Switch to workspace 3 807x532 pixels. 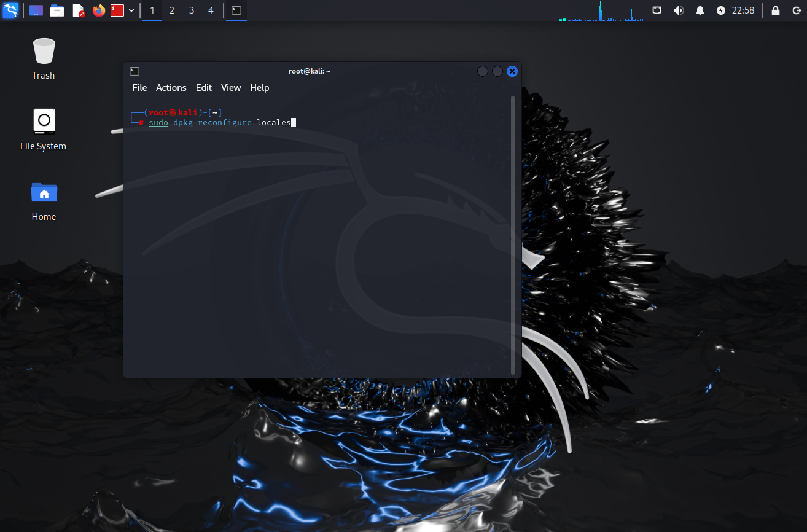coord(192,10)
